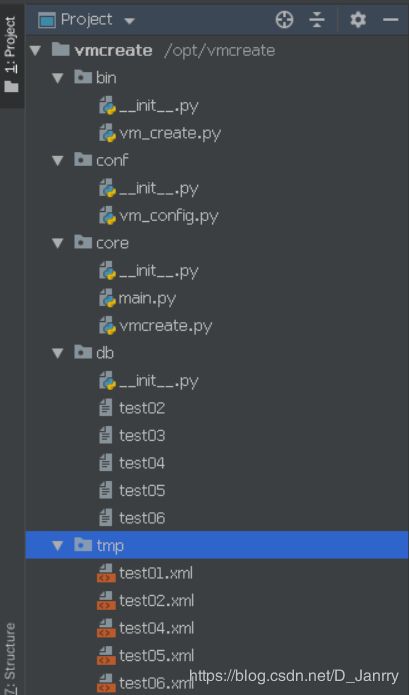Switch to the 1: Project side tab
This screenshot has height=695, width=409.
tap(12, 54)
